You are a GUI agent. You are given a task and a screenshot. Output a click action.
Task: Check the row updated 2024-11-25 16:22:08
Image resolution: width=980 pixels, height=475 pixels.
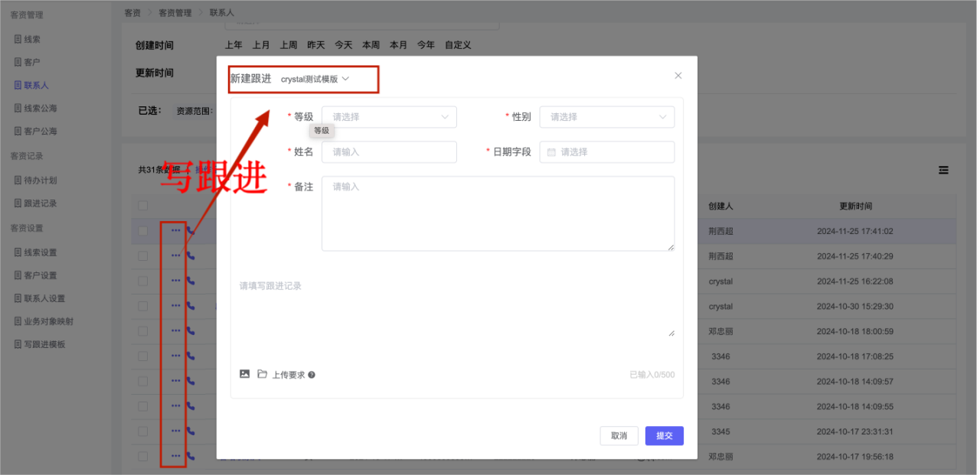pos(142,281)
